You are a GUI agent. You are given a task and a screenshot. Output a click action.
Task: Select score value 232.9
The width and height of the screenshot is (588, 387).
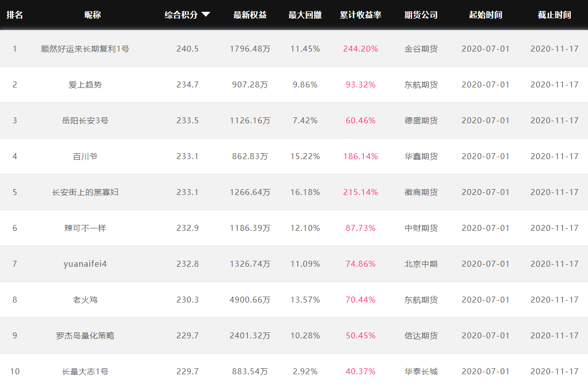[187, 228]
